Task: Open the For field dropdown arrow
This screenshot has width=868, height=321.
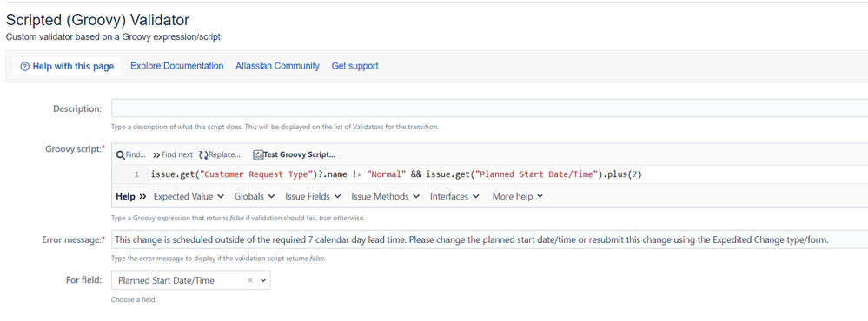Action: pos(263,281)
